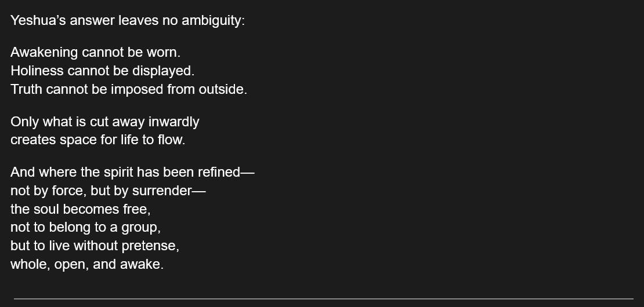Click the word "Yeshua's"
Screen dimensions: 644x307
coord(38,21)
